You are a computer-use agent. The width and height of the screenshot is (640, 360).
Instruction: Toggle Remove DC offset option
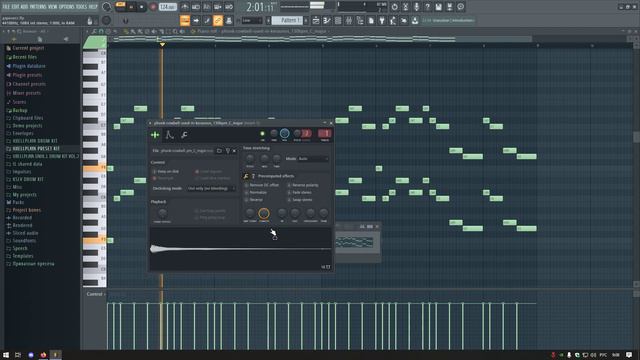coord(262,185)
